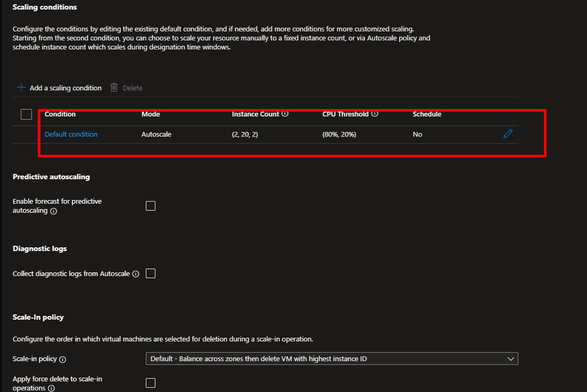Click the info icon next to Scale-in policy
Viewport: 587px width, 392px height.
(x=63, y=360)
